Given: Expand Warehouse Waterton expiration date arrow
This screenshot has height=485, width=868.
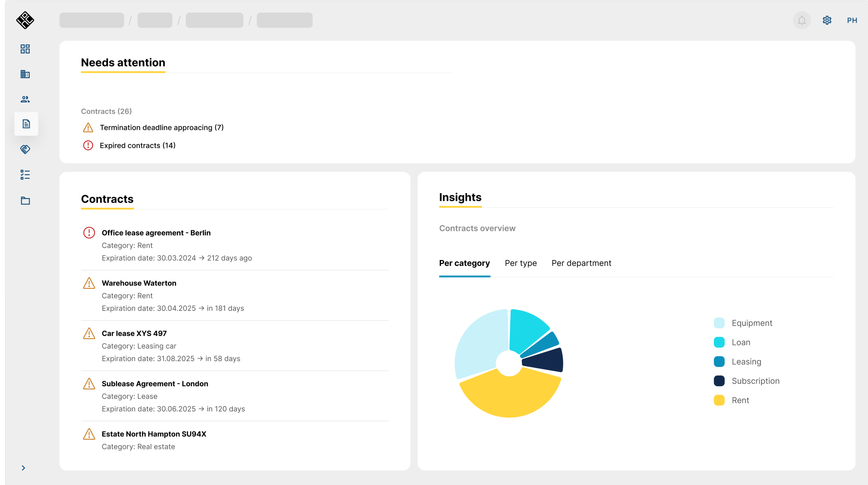Looking at the screenshot, I should click(201, 308).
